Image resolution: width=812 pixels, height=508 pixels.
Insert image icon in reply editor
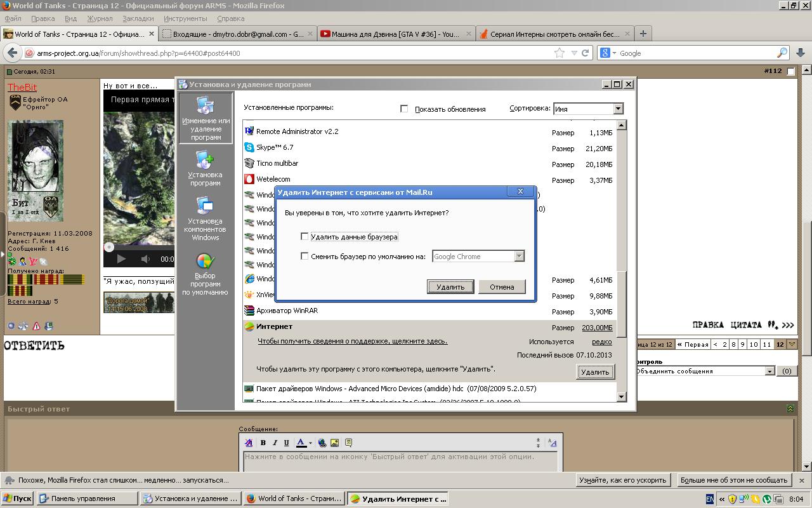pos(335,443)
